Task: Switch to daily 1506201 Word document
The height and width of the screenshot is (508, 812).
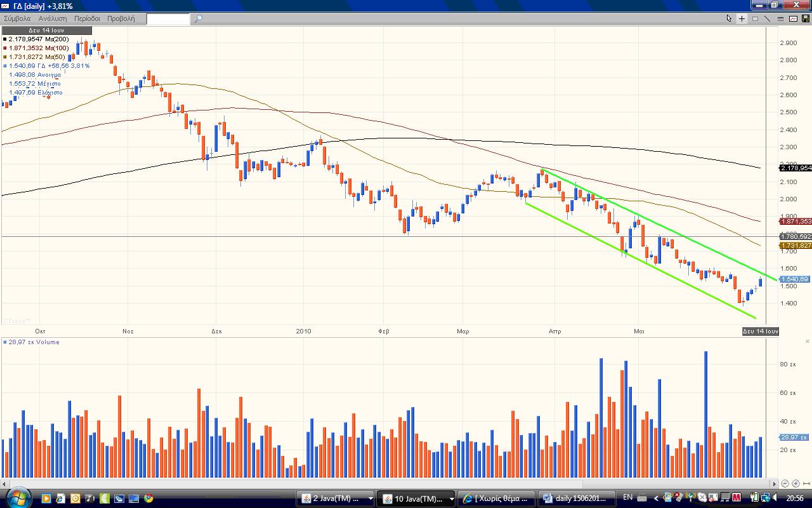Action: [x=578, y=498]
